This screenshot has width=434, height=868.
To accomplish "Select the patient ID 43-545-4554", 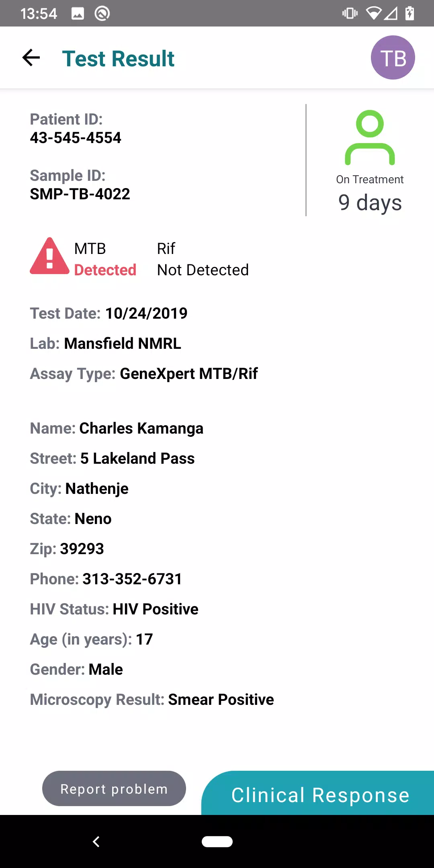I will (x=76, y=138).
